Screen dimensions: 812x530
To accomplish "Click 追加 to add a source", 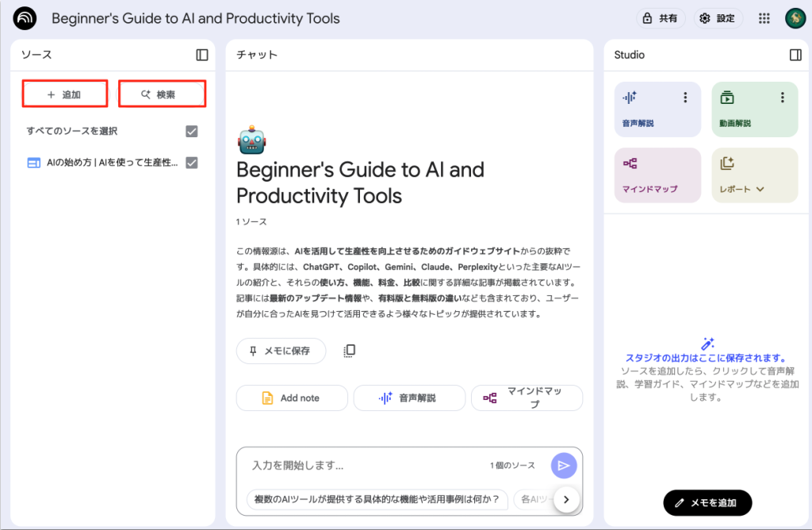I will tap(64, 94).
